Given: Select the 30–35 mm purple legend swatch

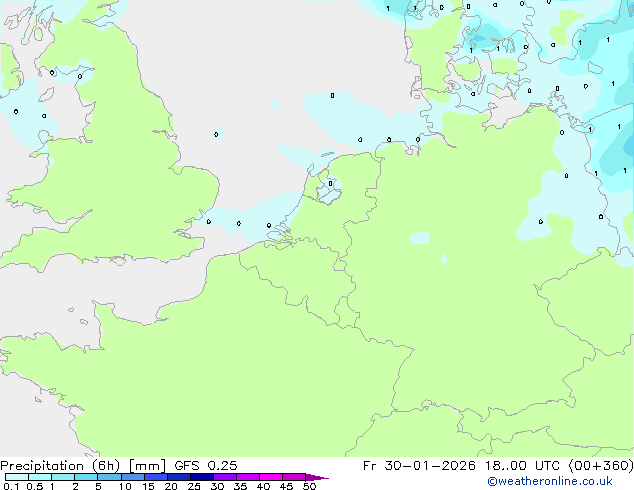Looking at the screenshot, I should click(x=225, y=477).
